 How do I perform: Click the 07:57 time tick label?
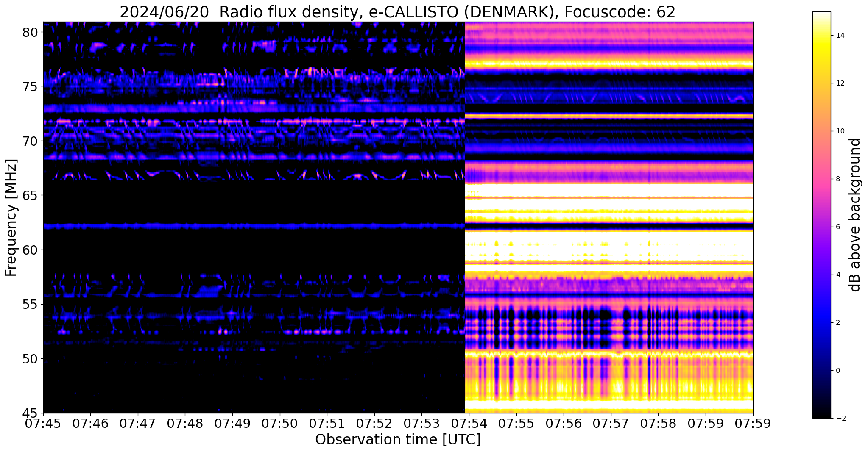click(x=611, y=424)
